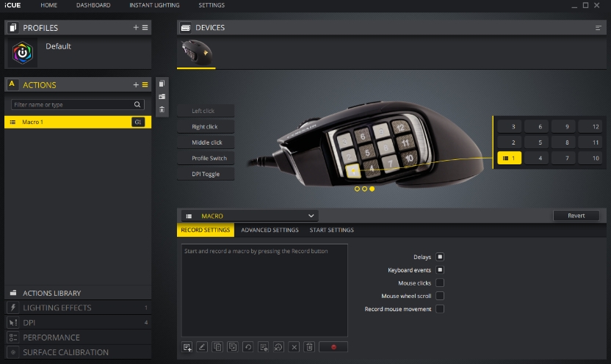
Task: Add a new profile with plus icon
Action: (x=136, y=28)
